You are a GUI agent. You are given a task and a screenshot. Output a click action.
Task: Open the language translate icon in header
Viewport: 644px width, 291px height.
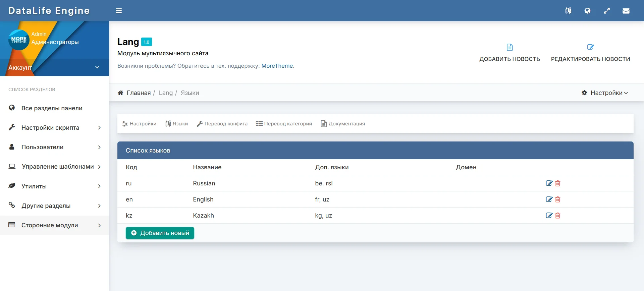pos(568,11)
